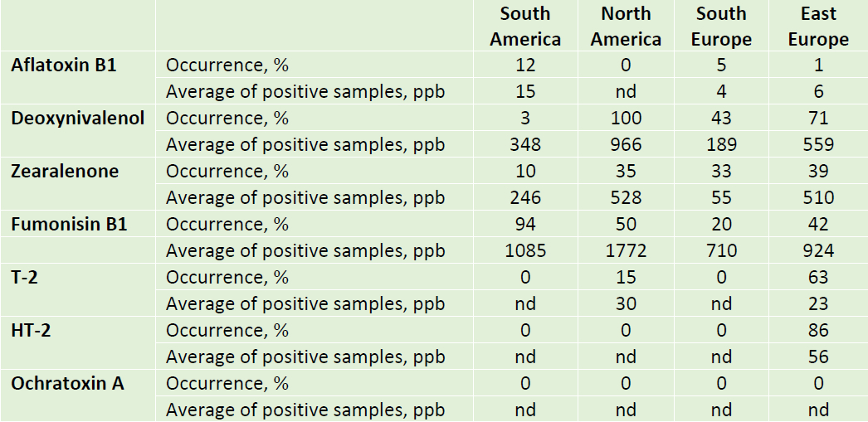Select the East Europe column header
Viewport: 868px width, 422px height.
[x=818, y=27]
